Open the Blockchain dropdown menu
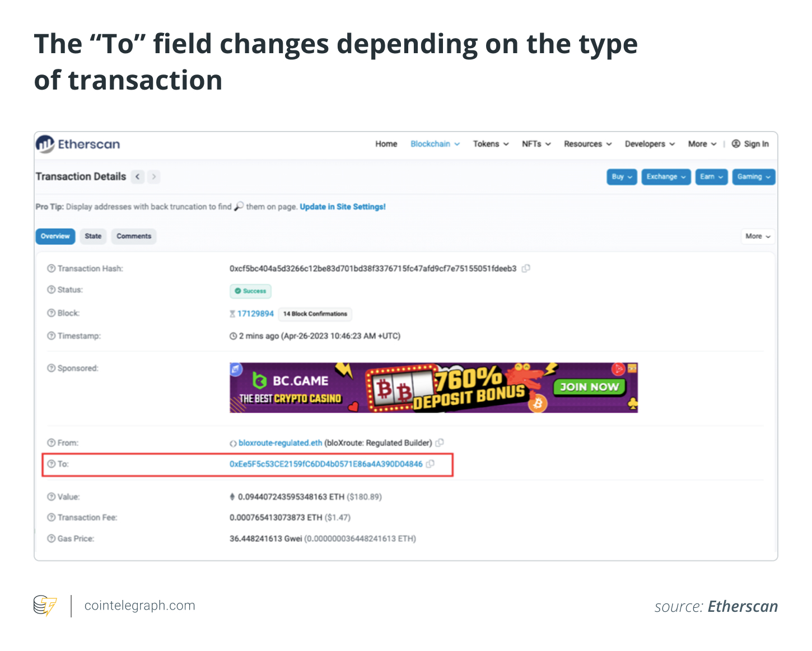Image resolution: width=812 pixels, height=651 pixels. pos(435,144)
